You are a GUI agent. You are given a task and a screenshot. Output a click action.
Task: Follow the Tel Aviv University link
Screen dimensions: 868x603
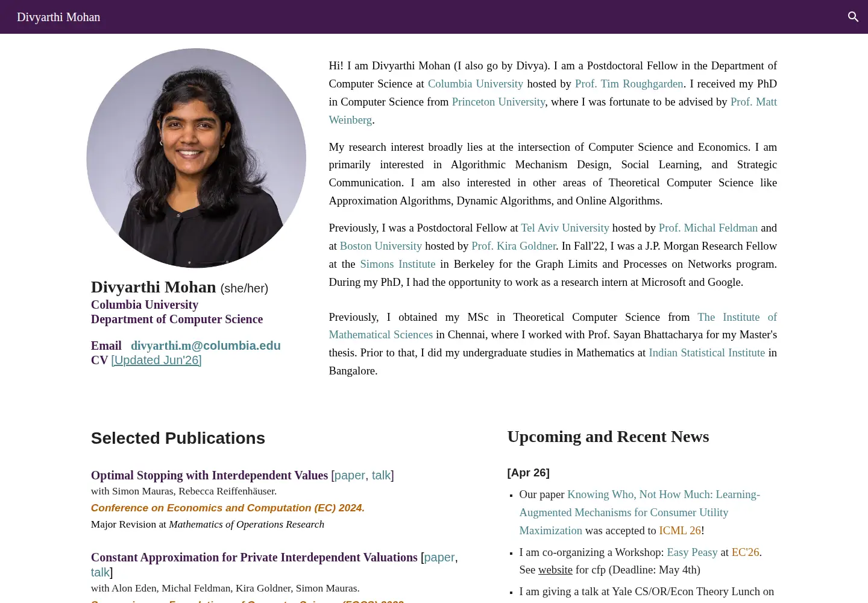pos(565,228)
